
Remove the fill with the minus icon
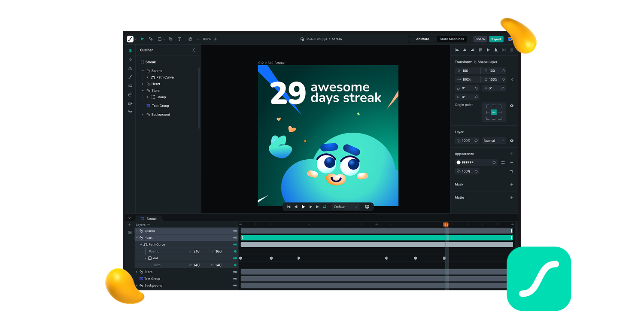click(x=511, y=163)
